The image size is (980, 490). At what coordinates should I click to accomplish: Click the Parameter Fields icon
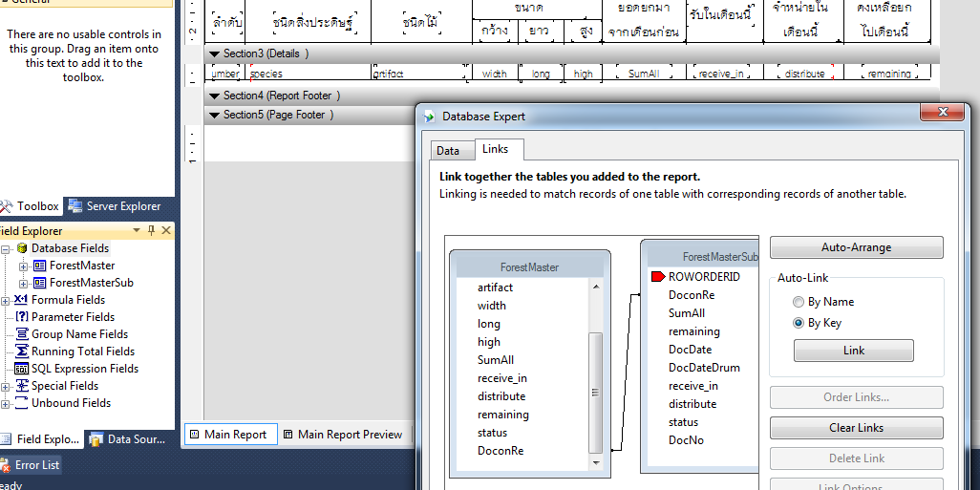pyautogui.click(x=22, y=317)
